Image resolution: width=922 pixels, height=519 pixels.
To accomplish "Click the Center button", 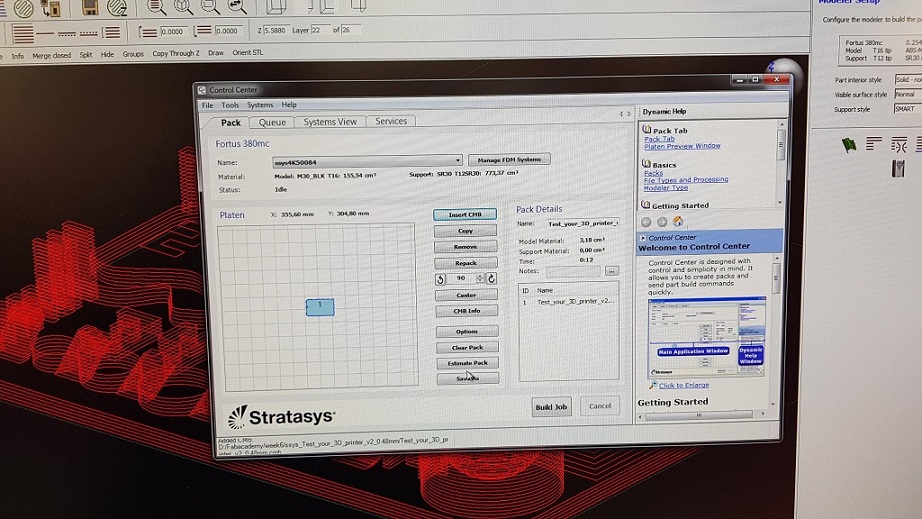I will pyautogui.click(x=466, y=295).
